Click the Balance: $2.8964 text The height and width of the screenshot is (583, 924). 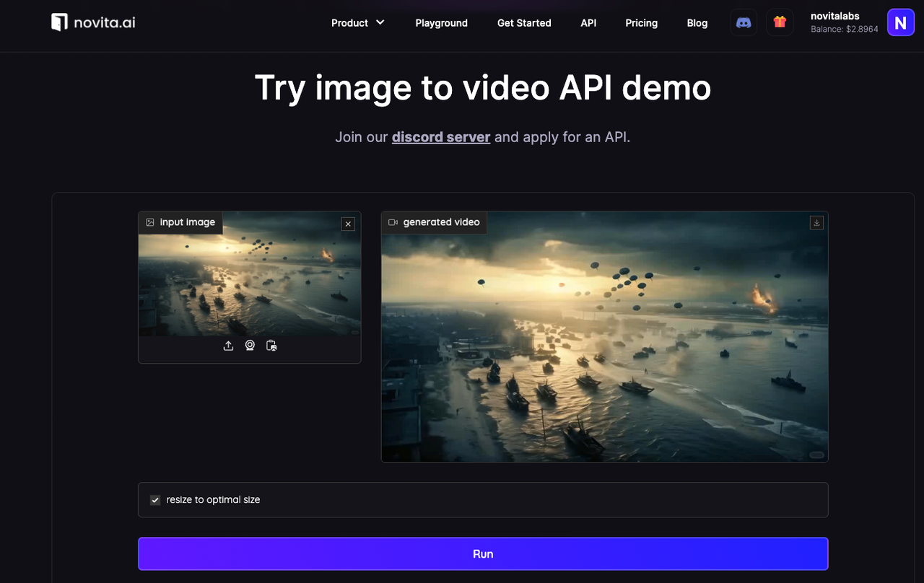845,30
